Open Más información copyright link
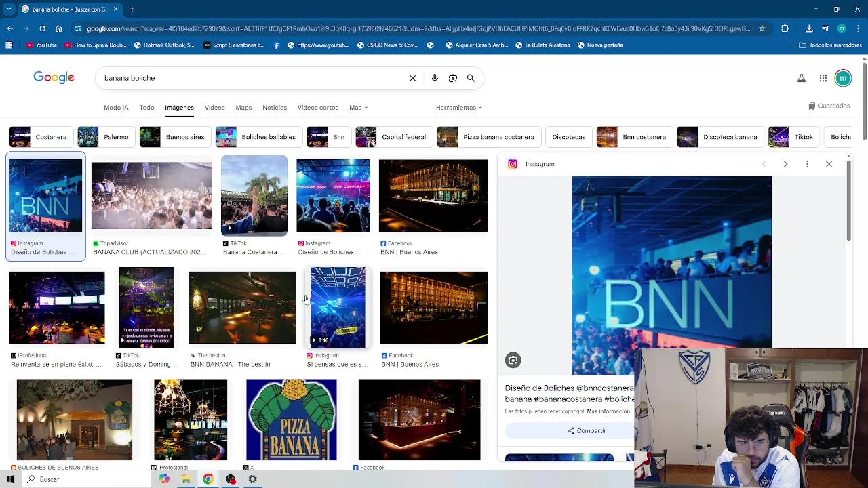The width and height of the screenshot is (868, 488). pyautogui.click(x=608, y=411)
